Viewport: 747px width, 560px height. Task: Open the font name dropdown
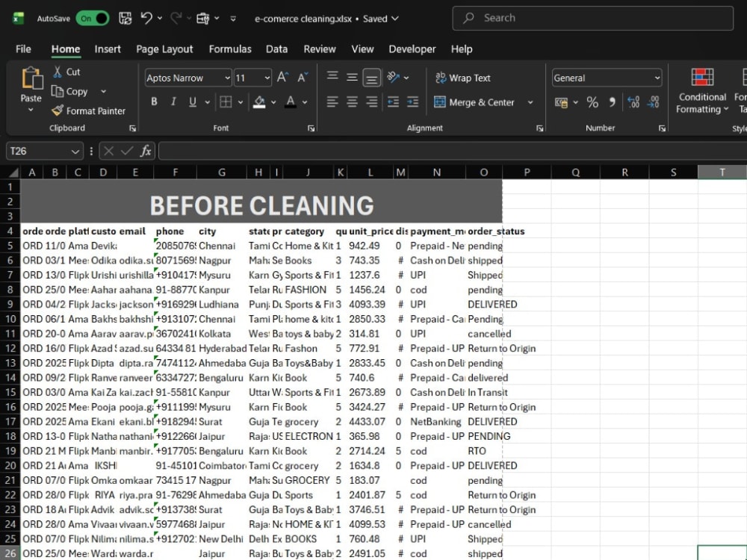227,78
